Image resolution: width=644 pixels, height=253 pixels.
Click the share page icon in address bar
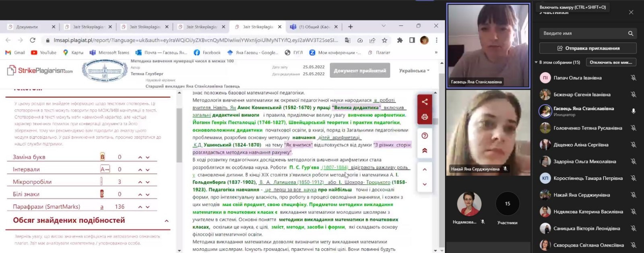click(372, 40)
